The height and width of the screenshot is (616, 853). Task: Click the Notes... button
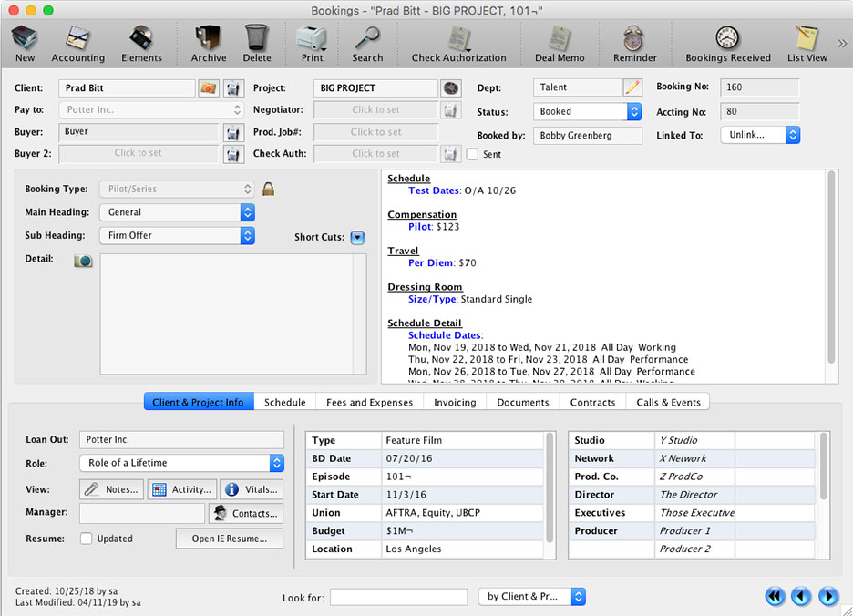tap(112, 489)
